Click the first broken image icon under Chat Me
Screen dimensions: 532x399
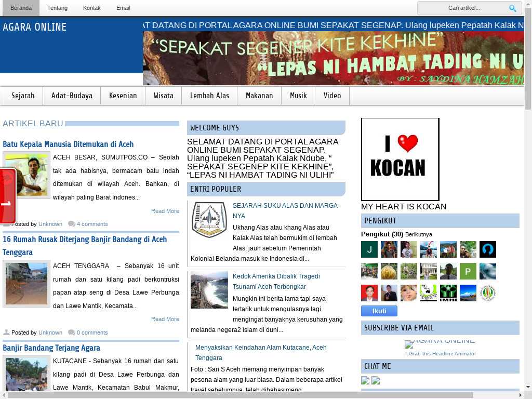pos(365,380)
